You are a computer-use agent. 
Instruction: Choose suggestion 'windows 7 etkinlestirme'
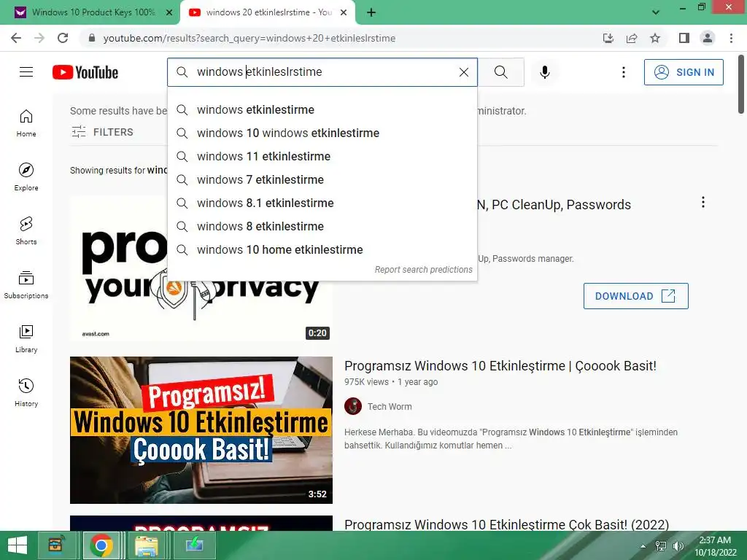(322, 180)
